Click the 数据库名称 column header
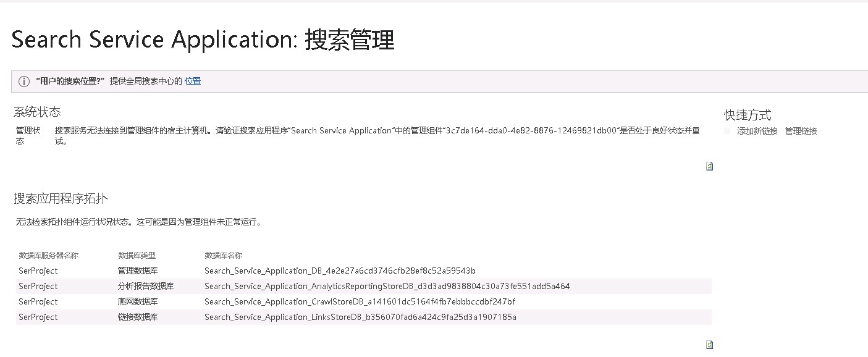Image resolution: width=868 pixels, height=357 pixels. pyautogui.click(x=223, y=256)
